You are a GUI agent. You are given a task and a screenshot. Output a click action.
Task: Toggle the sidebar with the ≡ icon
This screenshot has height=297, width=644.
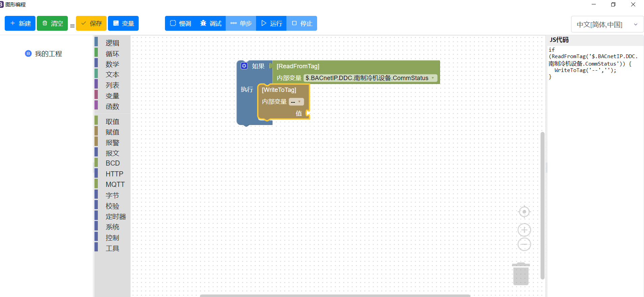[72, 26]
